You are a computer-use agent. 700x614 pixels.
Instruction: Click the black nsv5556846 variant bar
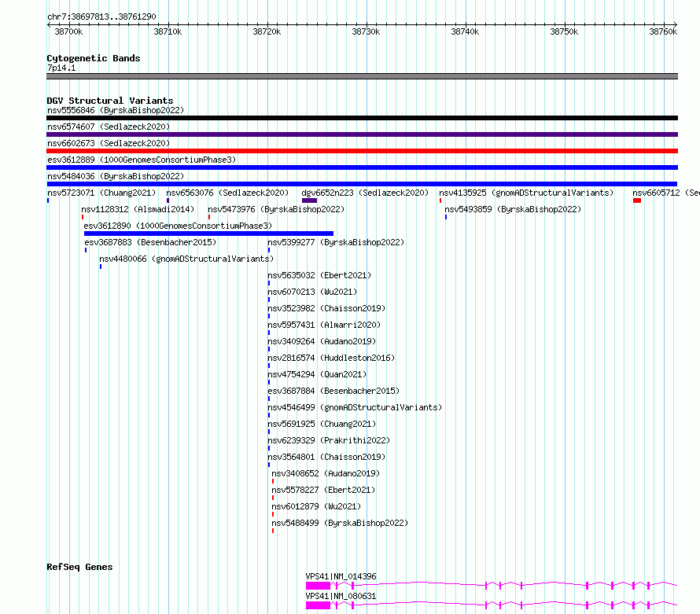click(362, 118)
